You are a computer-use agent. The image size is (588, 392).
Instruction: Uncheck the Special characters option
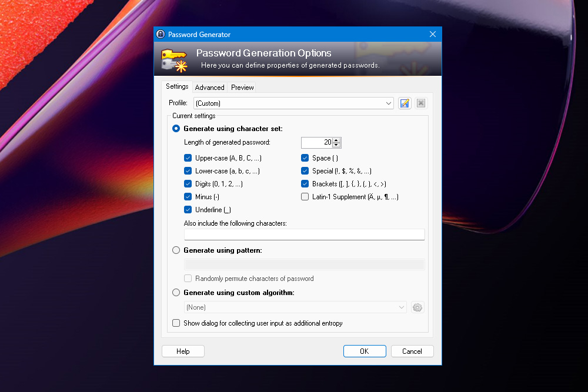(305, 170)
